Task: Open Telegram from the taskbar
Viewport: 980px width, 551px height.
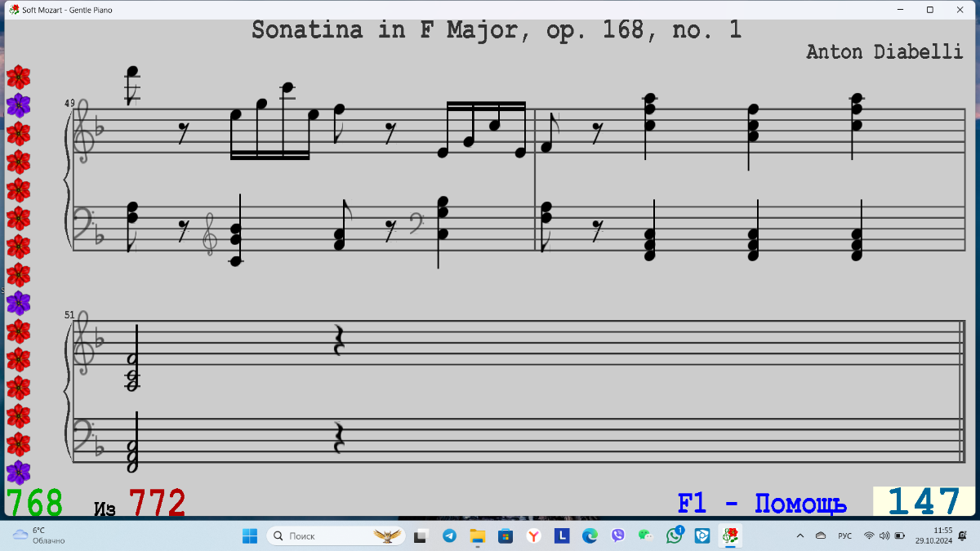Action: click(x=449, y=535)
